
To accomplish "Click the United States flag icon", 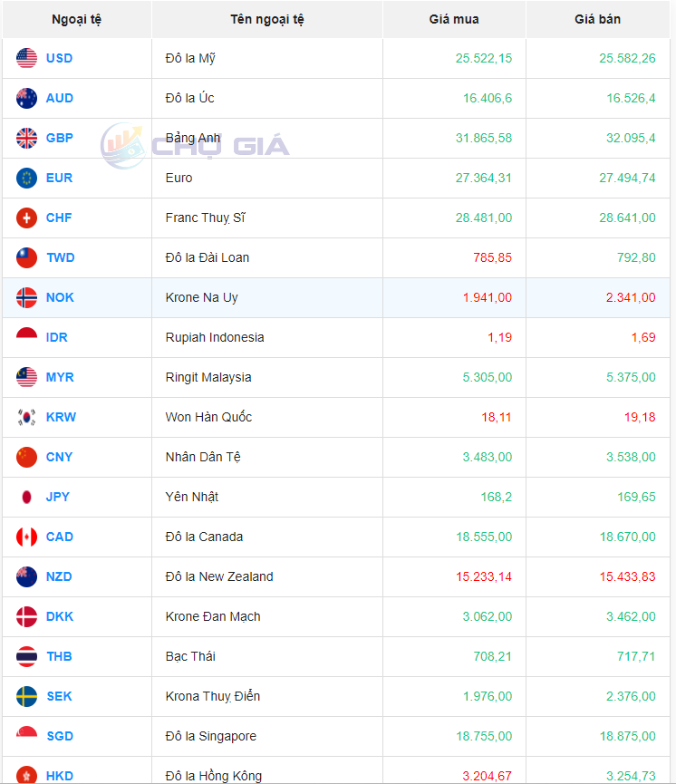I will [26, 58].
